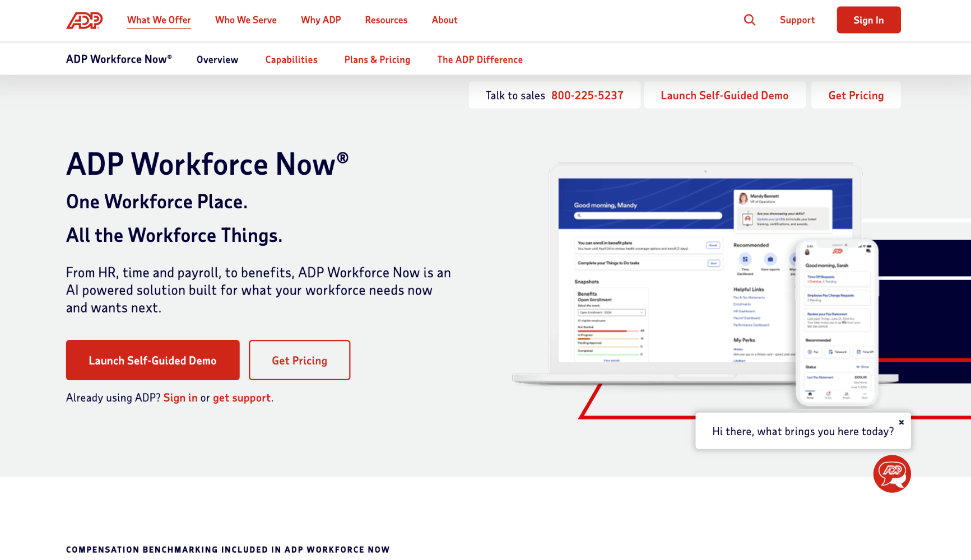Dismiss the chat greeting with the X
This screenshot has width=971, height=560.
pyautogui.click(x=902, y=422)
